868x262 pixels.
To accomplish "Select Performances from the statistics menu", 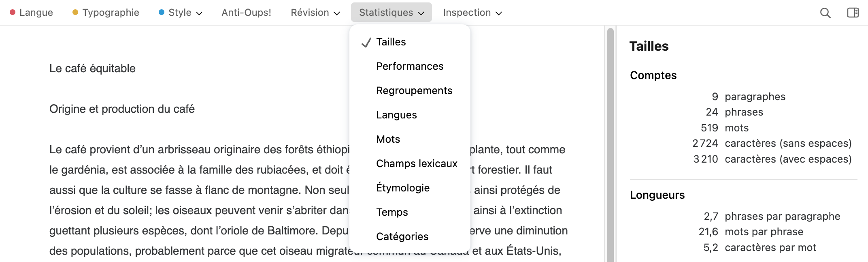I will (410, 66).
